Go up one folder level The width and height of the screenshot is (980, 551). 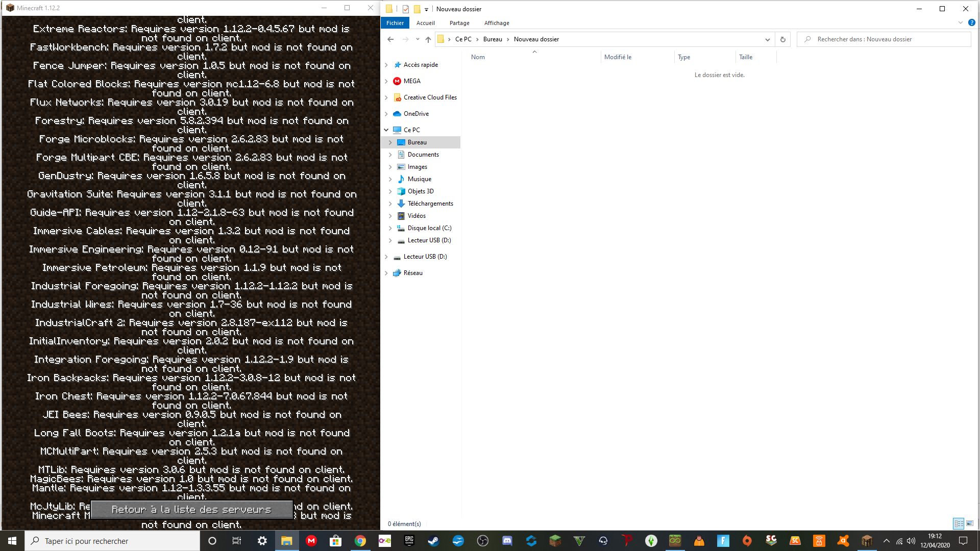tap(428, 39)
